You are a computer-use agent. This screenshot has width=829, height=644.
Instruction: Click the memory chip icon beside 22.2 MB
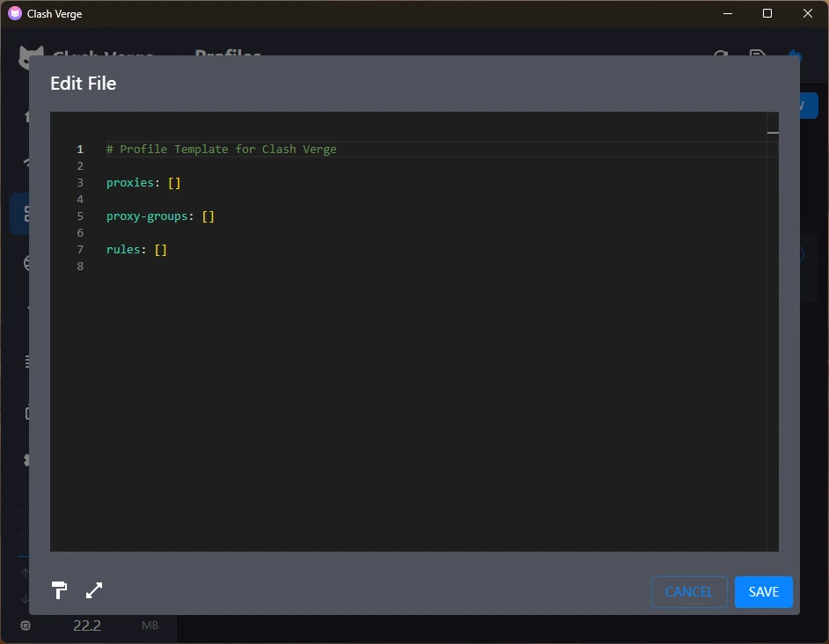[26, 626]
